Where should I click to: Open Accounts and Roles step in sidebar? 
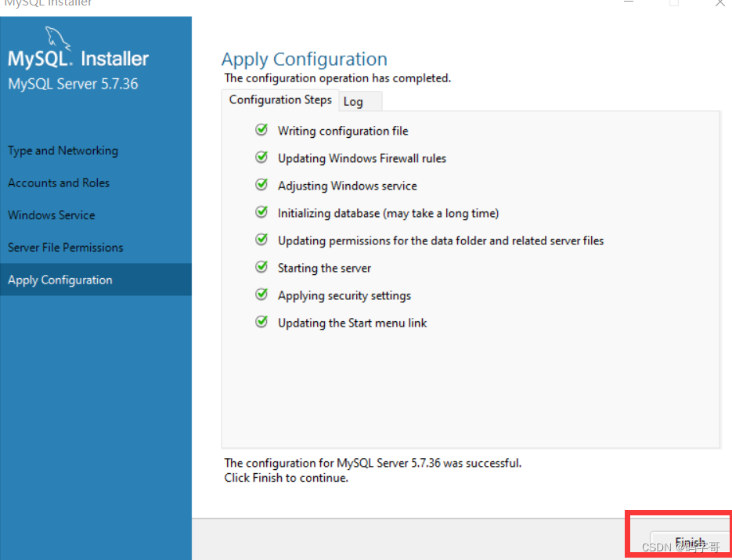point(59,182)
